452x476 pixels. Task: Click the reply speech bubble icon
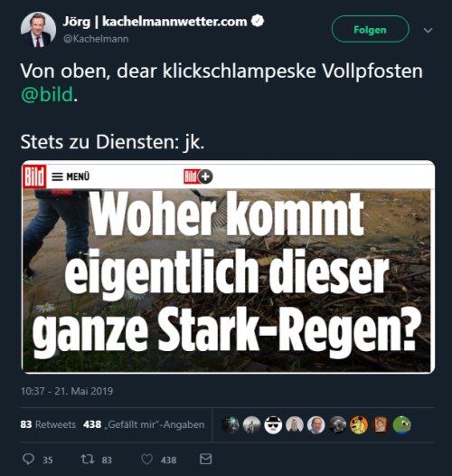[x=29, y=459]
